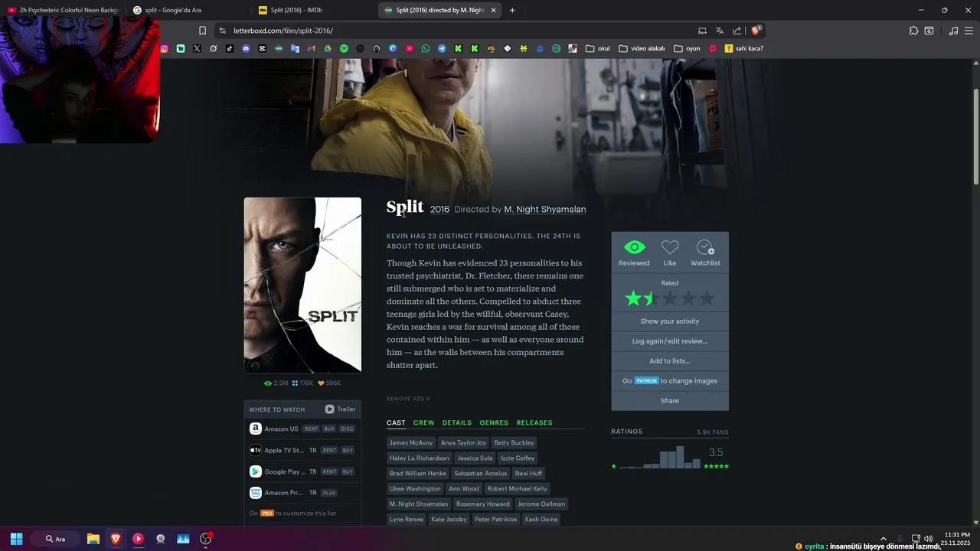This screenshot has width=980, height=551.
Task: Open Windows Start menu
Action: (x=16, y=539)
